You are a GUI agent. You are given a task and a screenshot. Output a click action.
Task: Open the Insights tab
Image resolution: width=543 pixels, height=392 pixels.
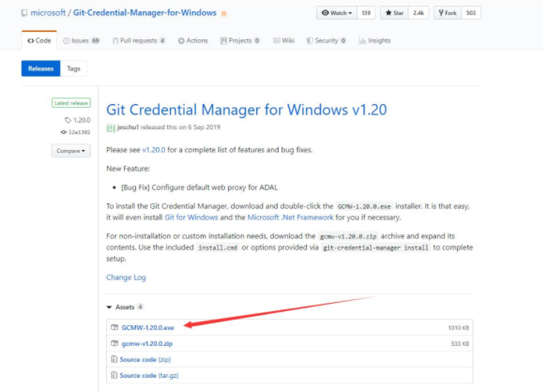pyautogui.click(x=374, y=41)
